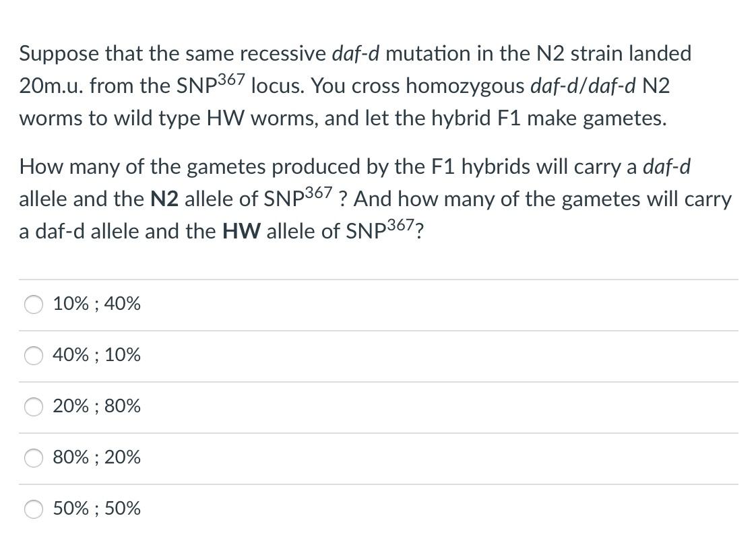Select the radio button for "40% ; 10%"
The image size is (756, 547).
[x=34, y=356]
